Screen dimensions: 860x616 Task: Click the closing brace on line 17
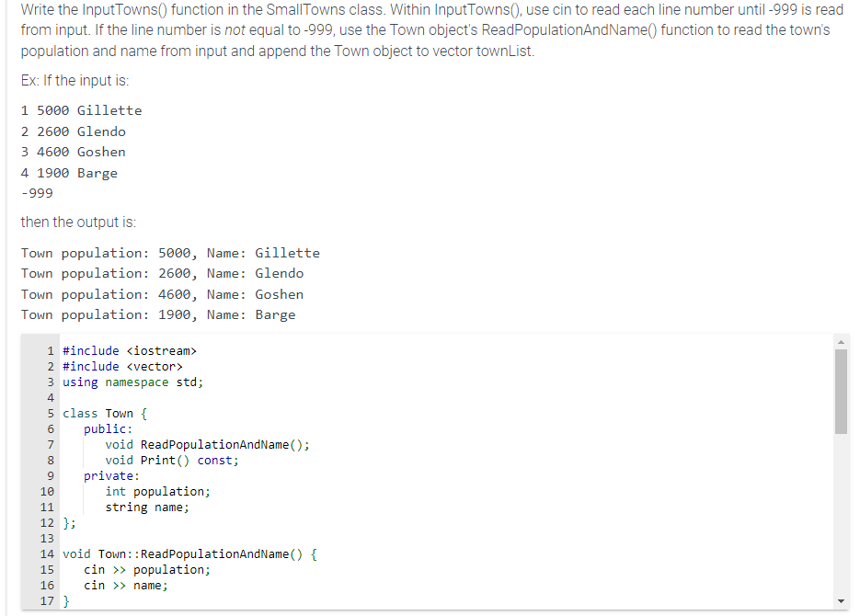[x=64, y=600]
